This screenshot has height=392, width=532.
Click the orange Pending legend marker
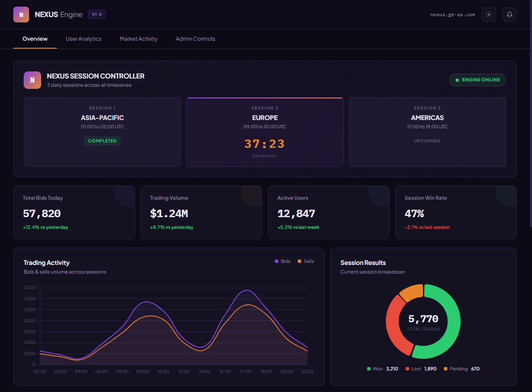point(446,369)
